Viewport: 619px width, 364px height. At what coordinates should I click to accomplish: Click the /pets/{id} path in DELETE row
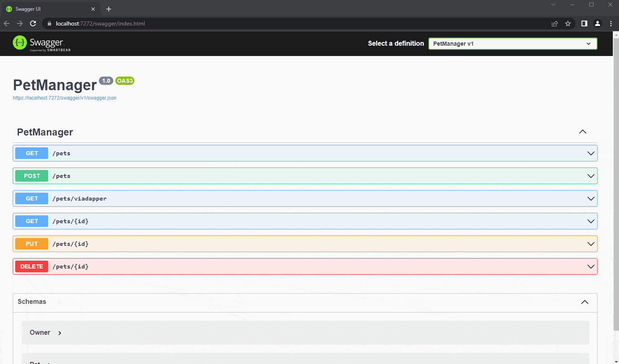[70, 266]
